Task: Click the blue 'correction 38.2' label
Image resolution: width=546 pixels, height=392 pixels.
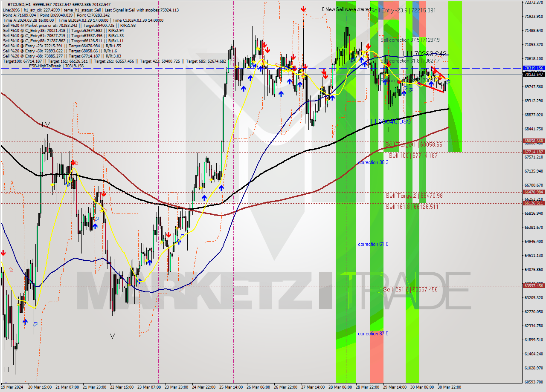Action: [x=373, y=162]
